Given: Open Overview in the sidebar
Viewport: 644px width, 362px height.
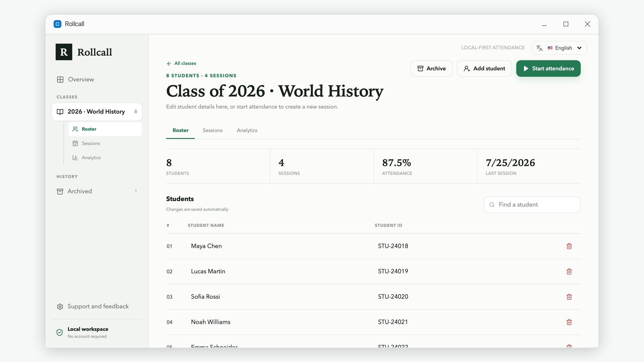Looking at the screenshot, I should click(97, 79).
